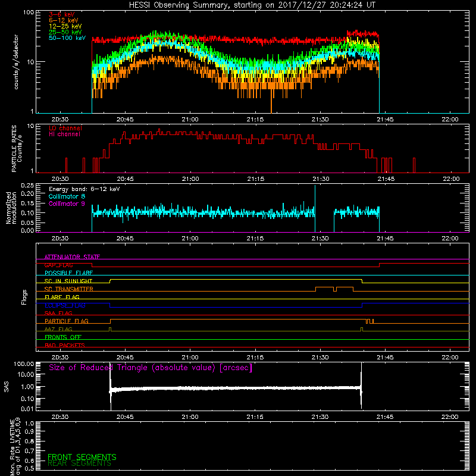This screenshot has width=476, height=476.
Task: Click the POSSIBLE_FLARE flag label
Action: 68,273
